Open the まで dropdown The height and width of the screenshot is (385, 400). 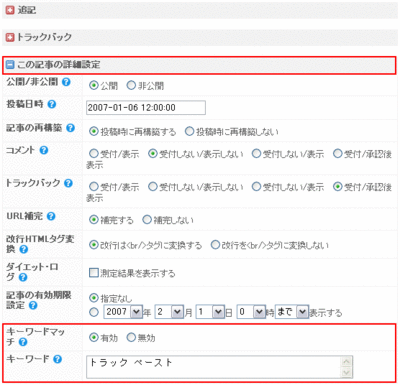click(292, 312)
